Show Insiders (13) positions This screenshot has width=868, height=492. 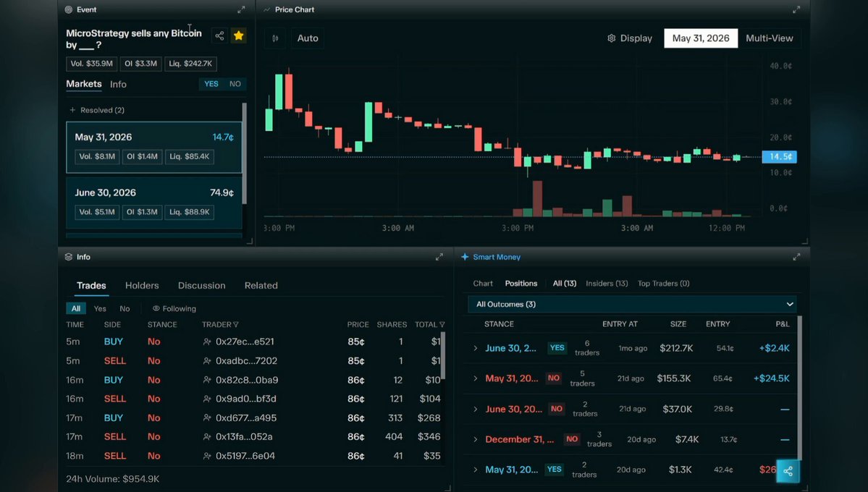tap(607, 284)
